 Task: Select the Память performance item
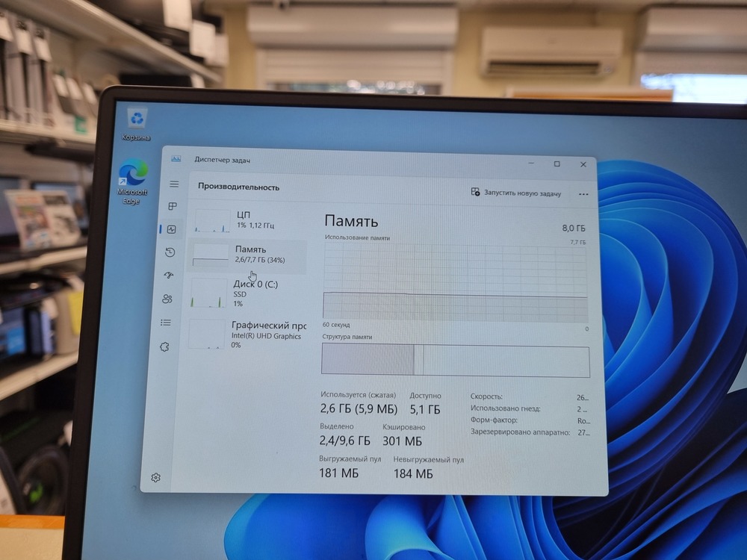point(248,255)
